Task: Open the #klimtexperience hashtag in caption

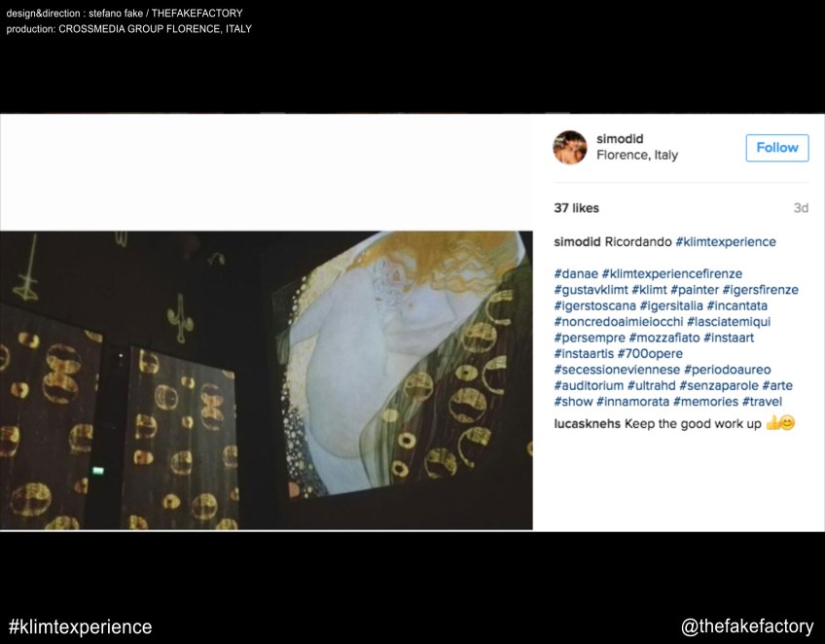Action: click(726, 242)
